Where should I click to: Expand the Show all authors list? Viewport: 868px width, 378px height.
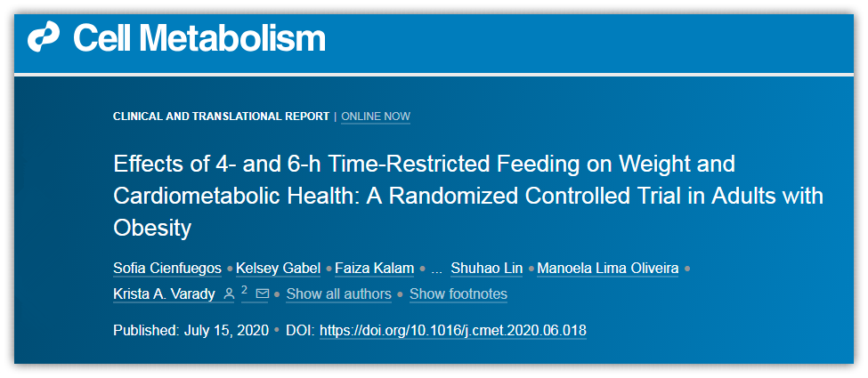point(339,294)
